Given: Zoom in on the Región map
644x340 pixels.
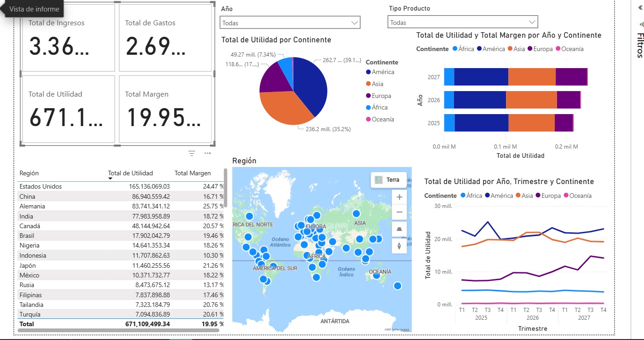Looking at the screenshot, I should click(x=399, y=197).
